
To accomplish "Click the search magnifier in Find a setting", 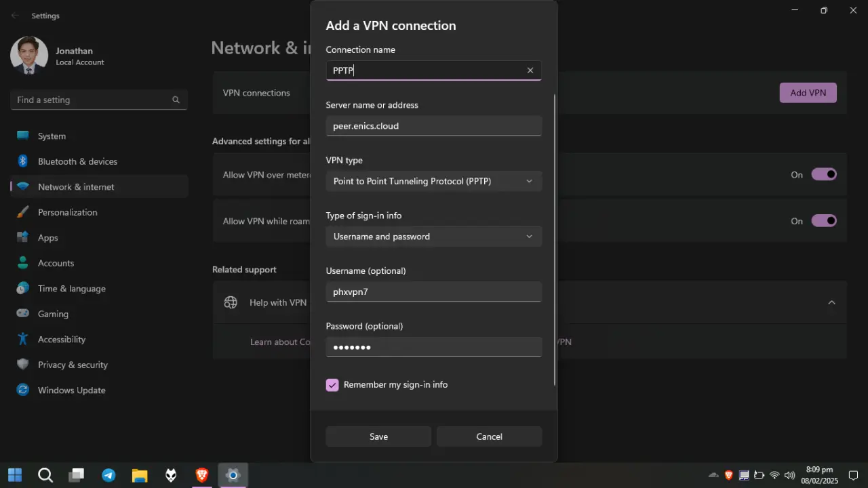I will coord(176,100).
